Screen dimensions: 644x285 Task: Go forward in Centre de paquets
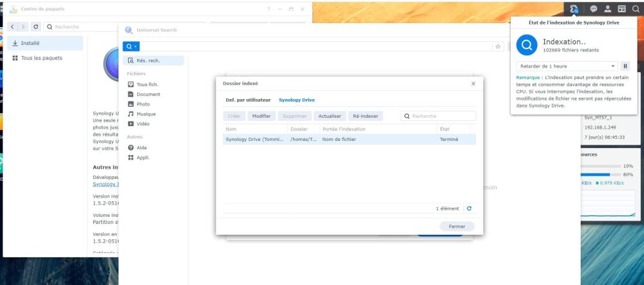point(23,26)
